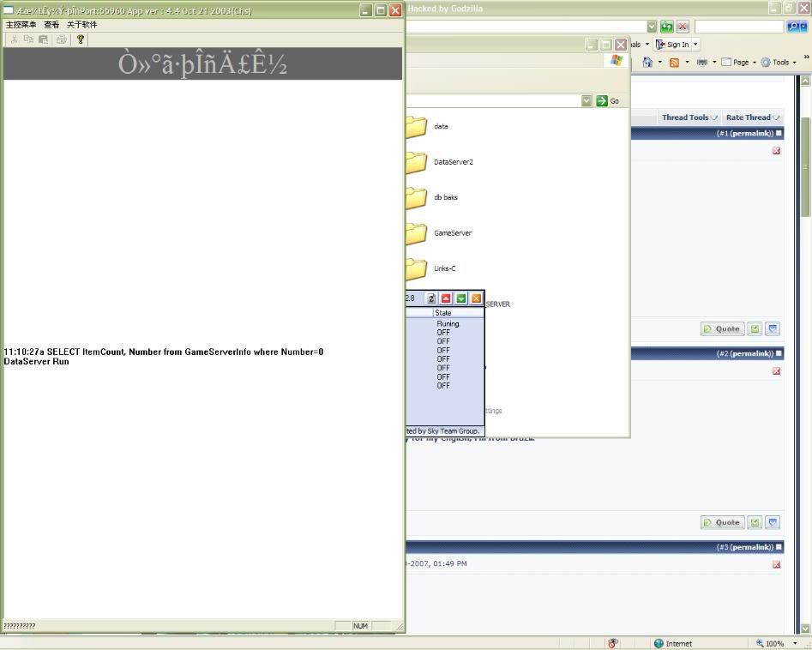Open the 关于软件 menu
The image size is (812, 650).
82,25
